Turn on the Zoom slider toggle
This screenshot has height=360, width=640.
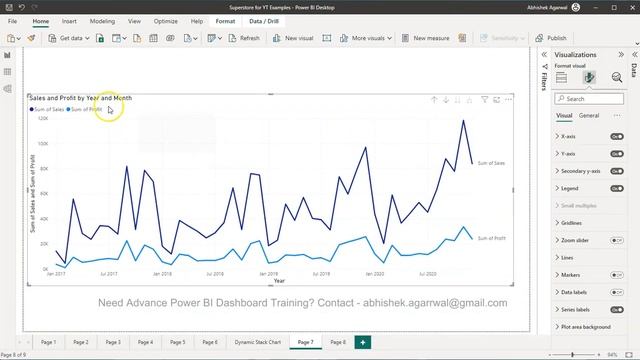coord(617,240)
